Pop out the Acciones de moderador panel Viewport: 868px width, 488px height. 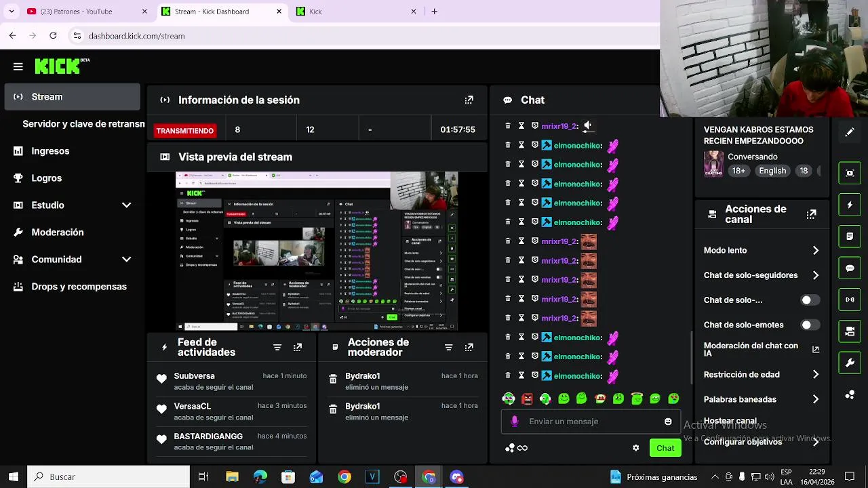469,347
